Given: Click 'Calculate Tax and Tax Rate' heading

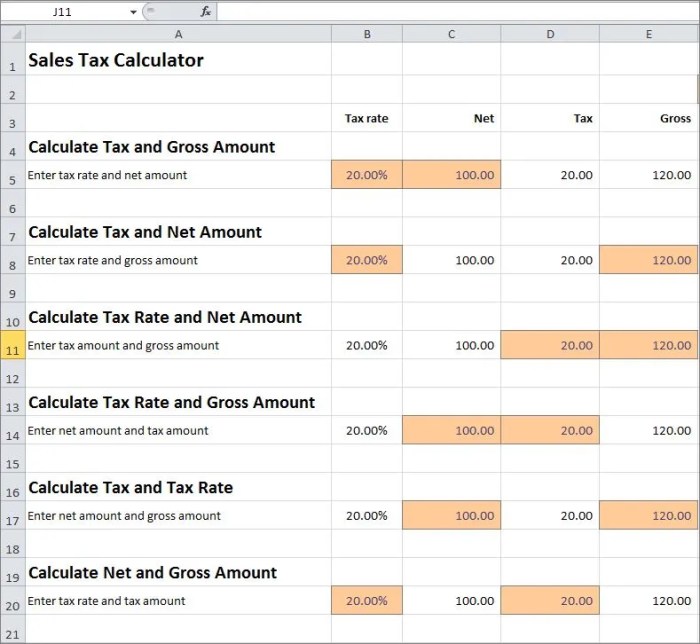Looking at the screenshot, I should point(179,487).
